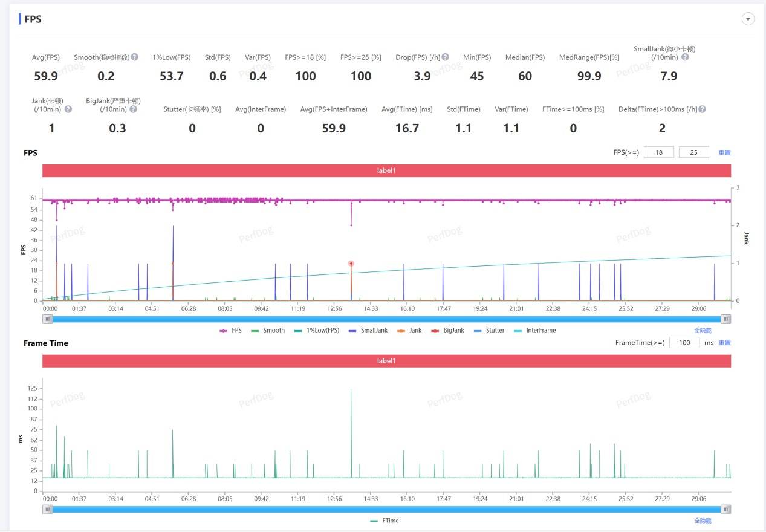Image resolution: width=766 pixels, height=532 pixels.
Task: Click help icon next to Smooth(稳帧指数)
Action: (135, 57)
